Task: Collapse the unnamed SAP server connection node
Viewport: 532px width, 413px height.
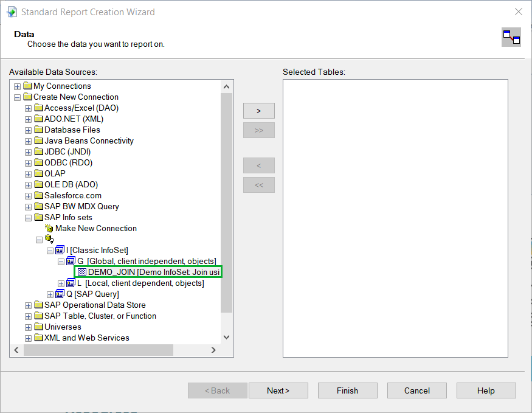Action: tap(39, 240)
